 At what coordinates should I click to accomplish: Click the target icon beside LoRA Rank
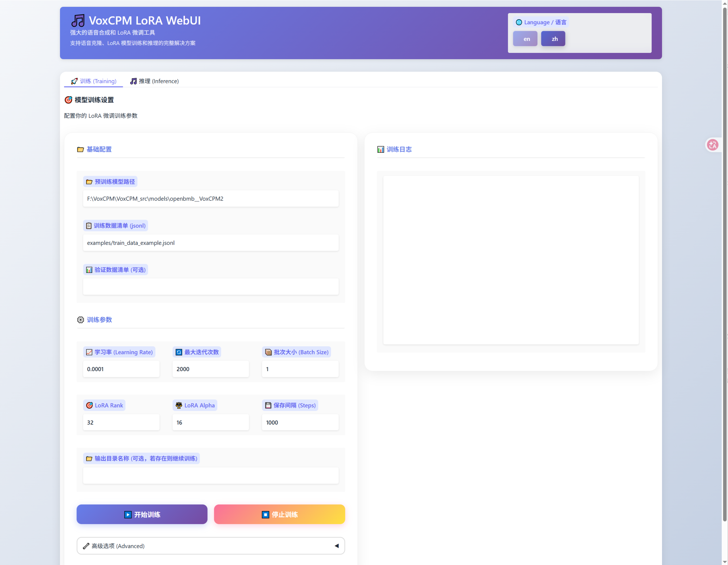tap(89, 405)
